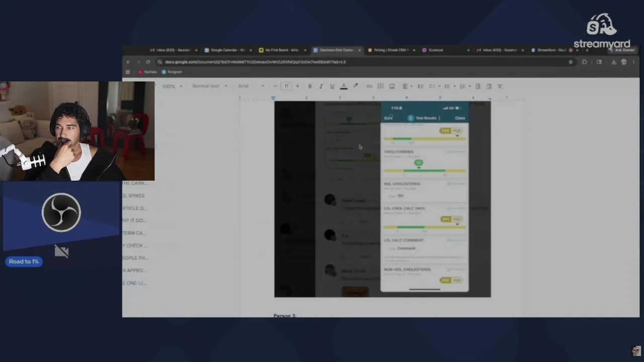Jump to outline item 'ARTICLE Q...'
Viewport: 644px width, 362px height.
click(x=134, y=208)
